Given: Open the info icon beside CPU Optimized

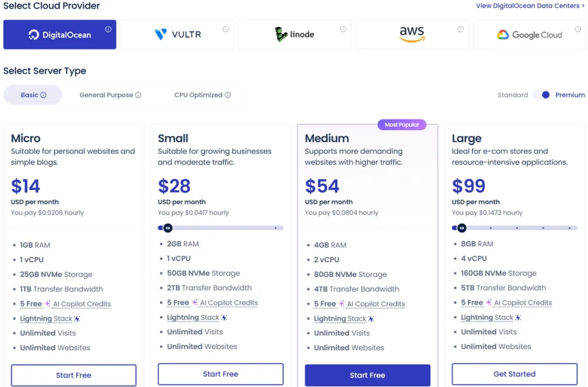Looking at the screenshot, I should tap(228, 95).
